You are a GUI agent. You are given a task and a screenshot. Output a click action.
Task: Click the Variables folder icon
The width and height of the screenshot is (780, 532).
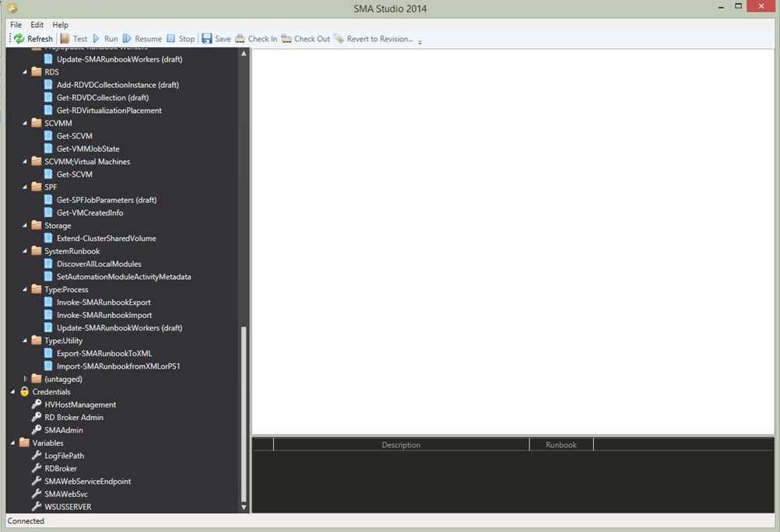tap(24, 443)
